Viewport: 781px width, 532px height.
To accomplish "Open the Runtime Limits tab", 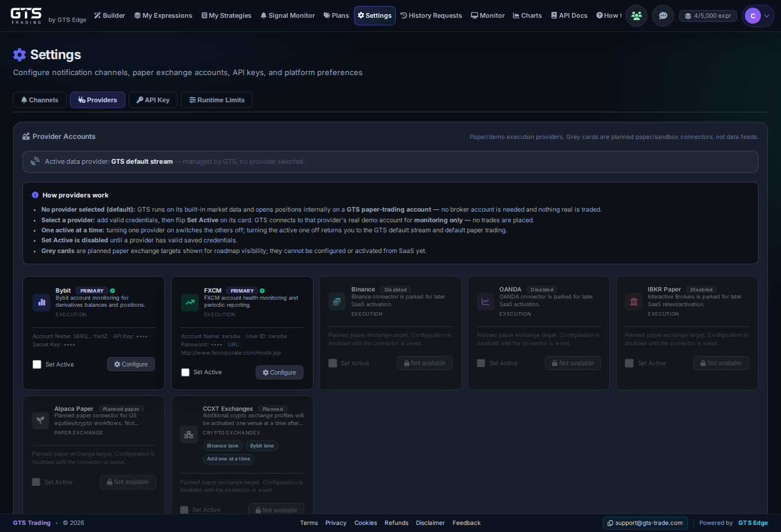I will pos(217,100).
